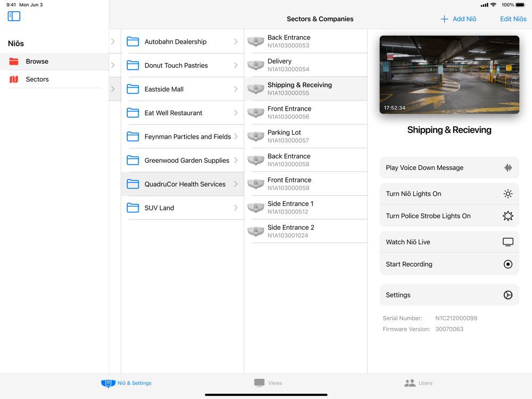Click the Feynman Particles and Fields folder icon
Viewport: 532px width, 399px height.
pyautogui.click(x=132, y=136)
